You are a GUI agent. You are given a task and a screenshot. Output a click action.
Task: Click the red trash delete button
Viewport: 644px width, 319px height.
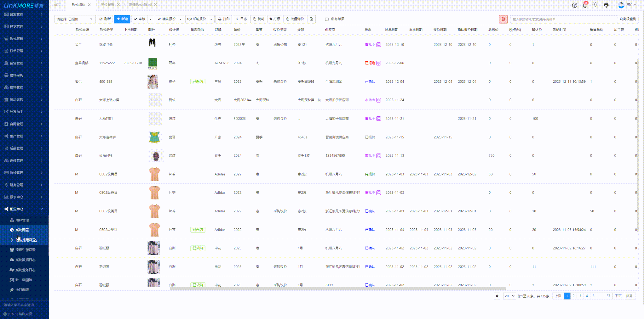pos(503,19)
